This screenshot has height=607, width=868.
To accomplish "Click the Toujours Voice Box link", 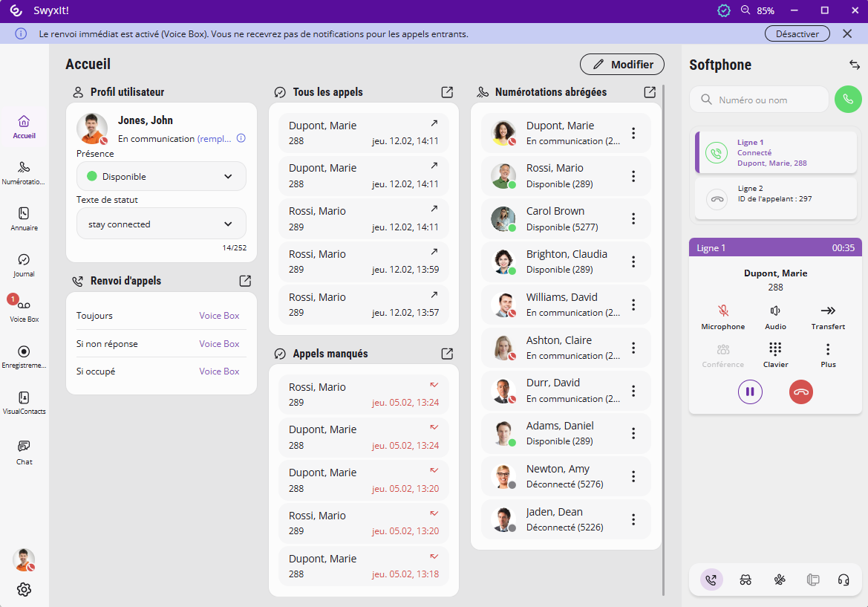I will 219,316.
